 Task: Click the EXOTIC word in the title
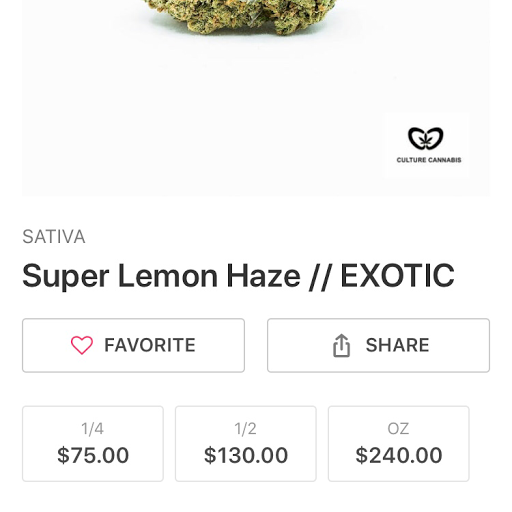pyautogui.click(x=397, y=275)
